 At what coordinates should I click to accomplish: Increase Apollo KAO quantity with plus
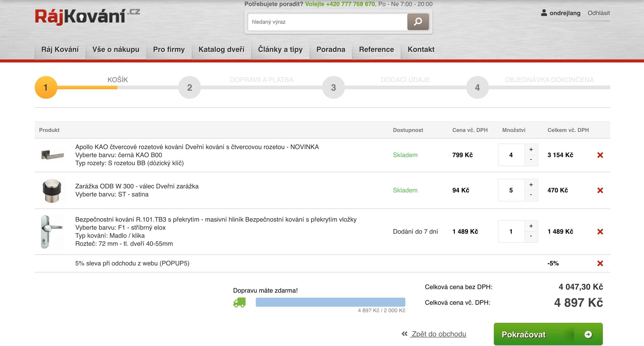click(531, 150)
